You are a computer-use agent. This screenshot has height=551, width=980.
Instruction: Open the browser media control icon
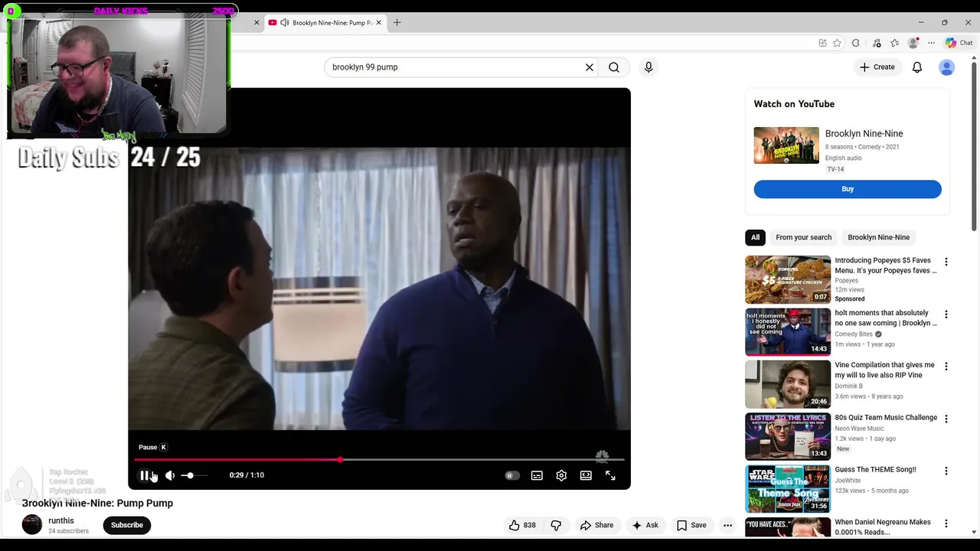[x=877, y=43]
